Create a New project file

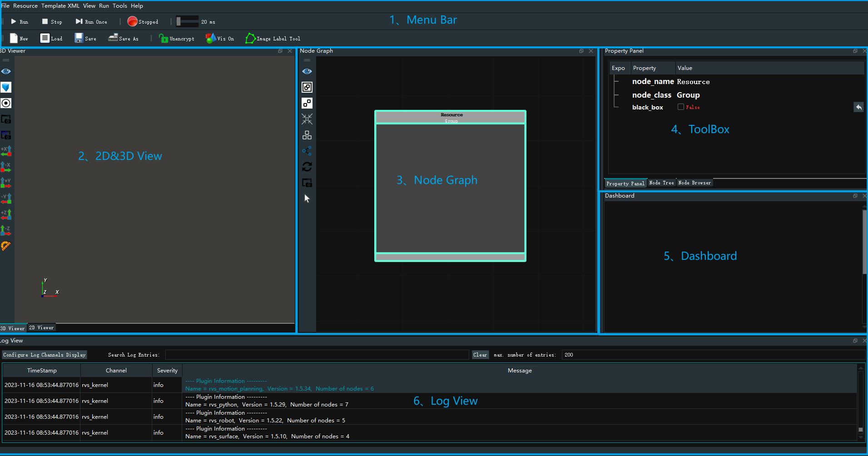tap(19, 39)
